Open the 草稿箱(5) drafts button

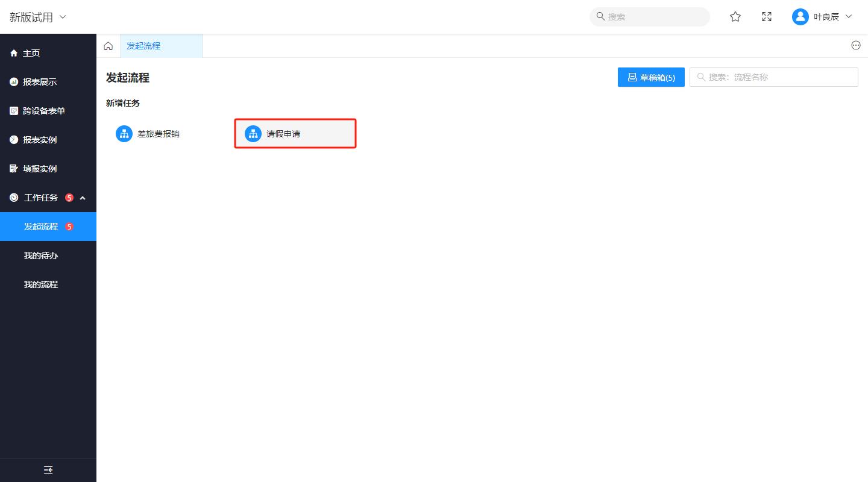651,77
